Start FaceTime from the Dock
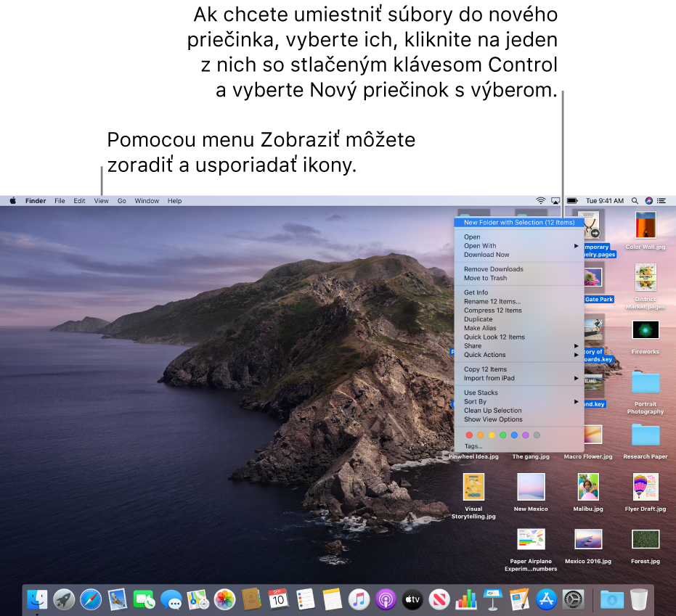Screen dimensions: 676x616 click(x=144, y=599)
